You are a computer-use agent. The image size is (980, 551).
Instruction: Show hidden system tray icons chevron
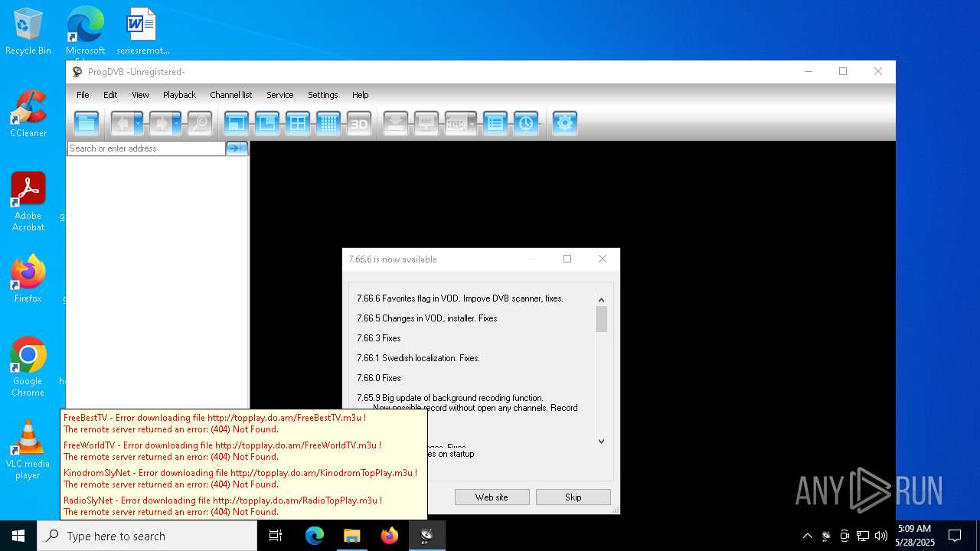807,536
